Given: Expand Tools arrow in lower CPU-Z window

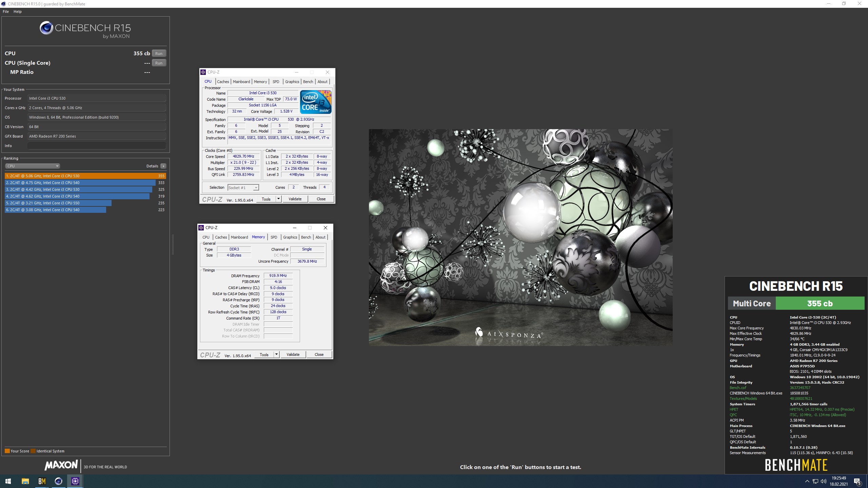Looking at the screenshot, I should click(277, 355).
